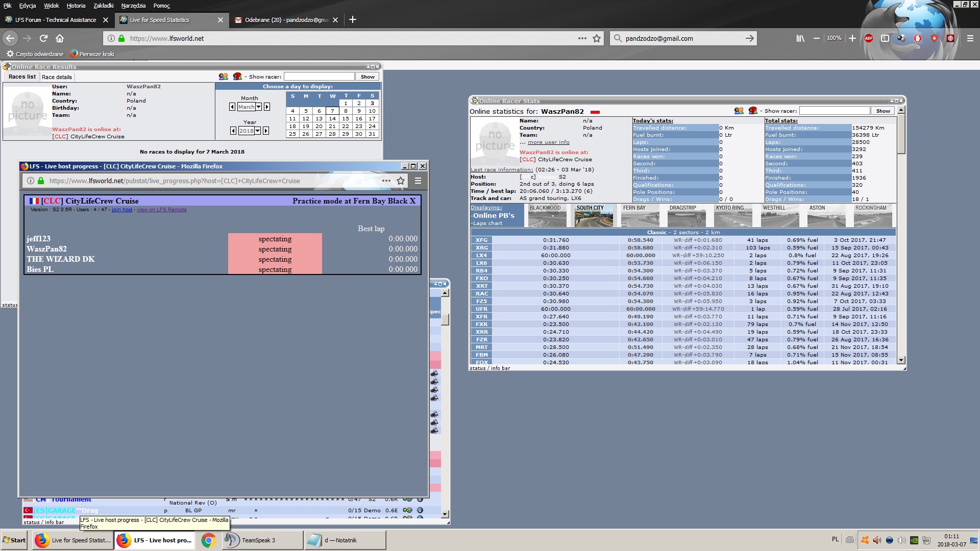Switch to the LFS Forum Technical Assistance tab
Image resolution: width=980 pixels, height=551 pixels.
pyautogui.click(x=55, y=20)
